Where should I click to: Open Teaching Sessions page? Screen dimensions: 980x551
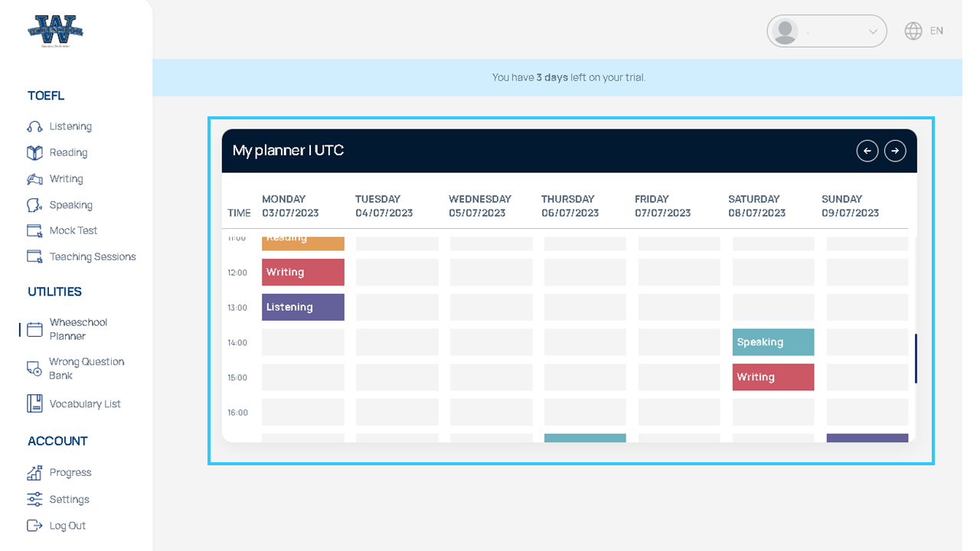click(93, 256)
